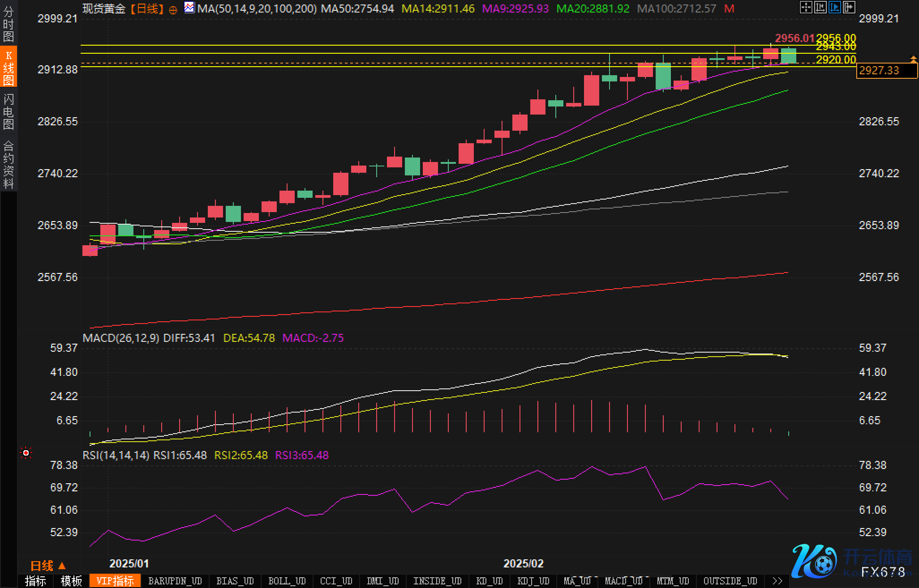Toggle the blue-highlighted axis play icon
Viewport: 919px width, 588px height.
[x=834, y=7]
